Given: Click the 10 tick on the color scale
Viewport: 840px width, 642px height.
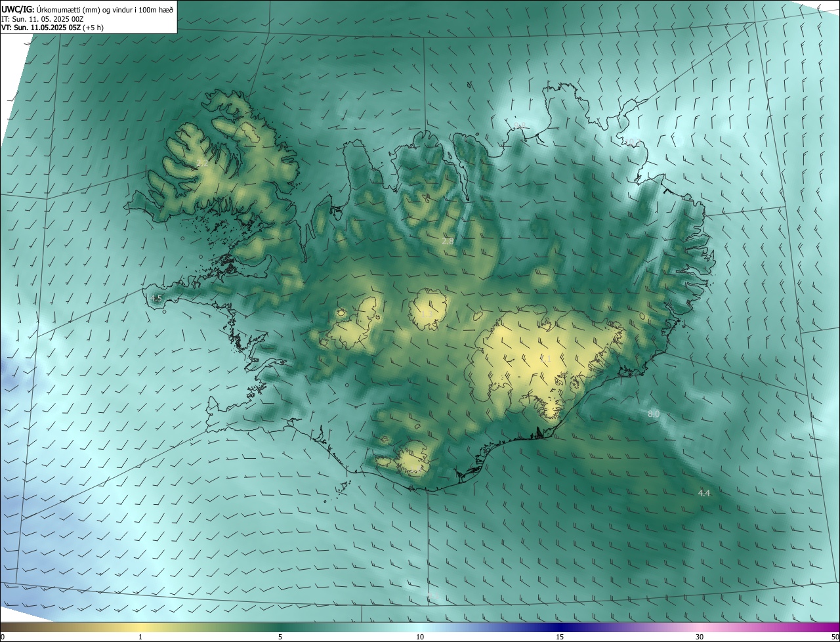Looking at the screenshot, I should (x=420, y=637).
